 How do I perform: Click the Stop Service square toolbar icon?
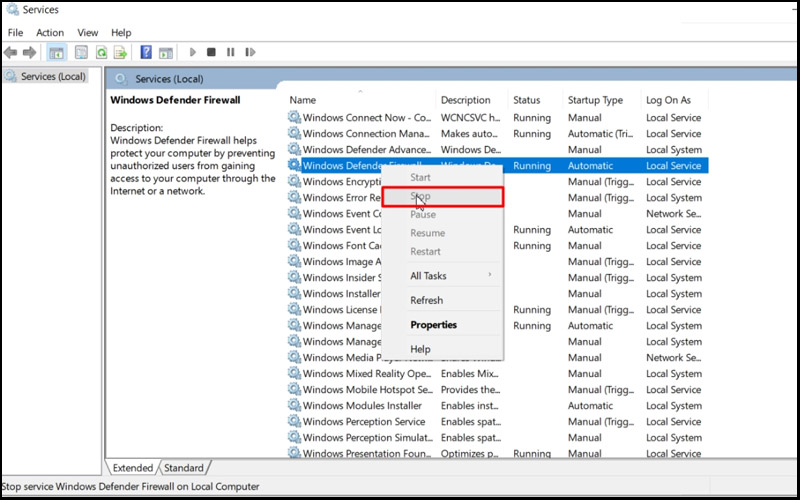211,52
